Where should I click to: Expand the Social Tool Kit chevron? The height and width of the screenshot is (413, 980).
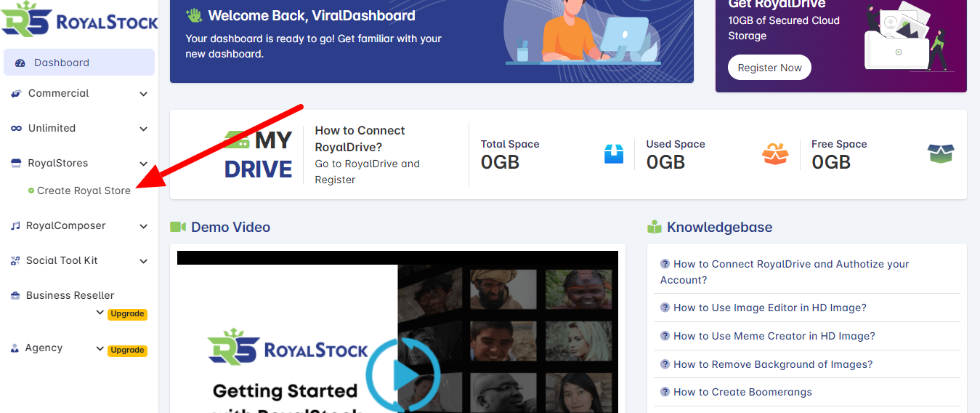point(143,261)
